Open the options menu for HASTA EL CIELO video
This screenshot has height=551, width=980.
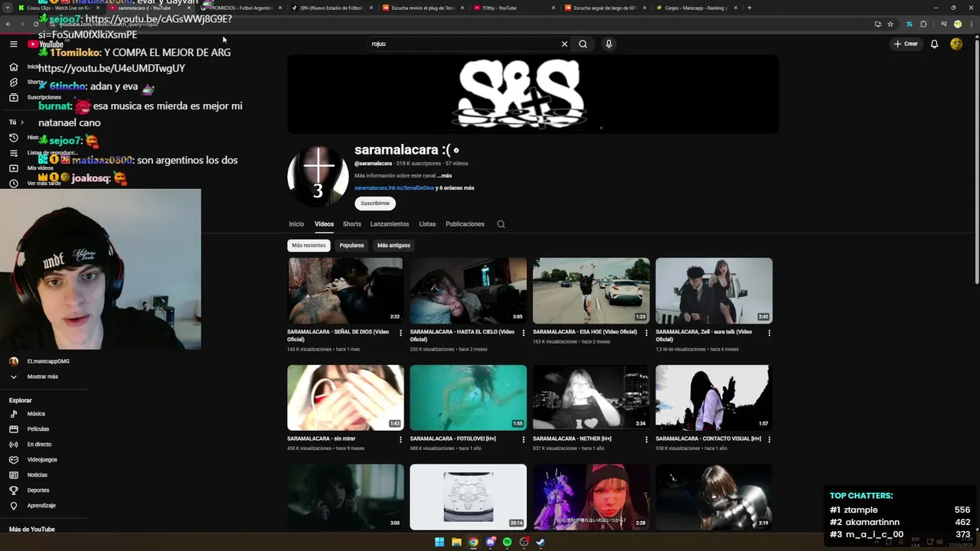point(524,333)
